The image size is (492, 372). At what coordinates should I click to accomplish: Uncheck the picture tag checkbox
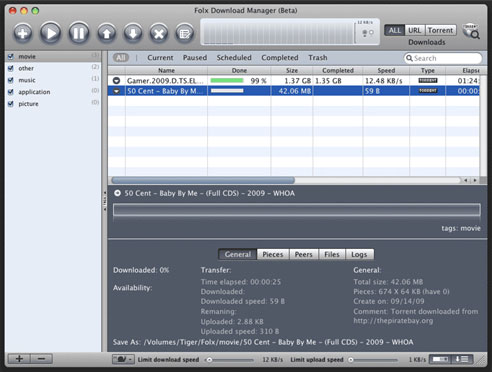point(11,104)
